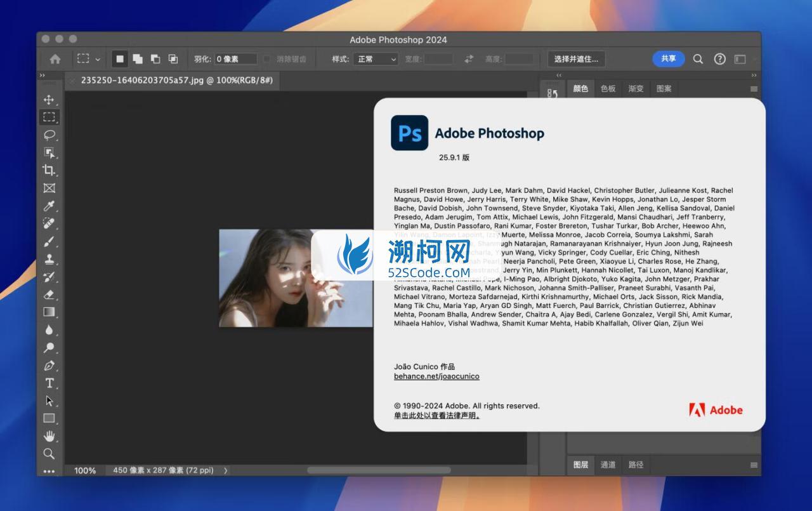Click the 选择并遮住... button

[x=576, y=59]
